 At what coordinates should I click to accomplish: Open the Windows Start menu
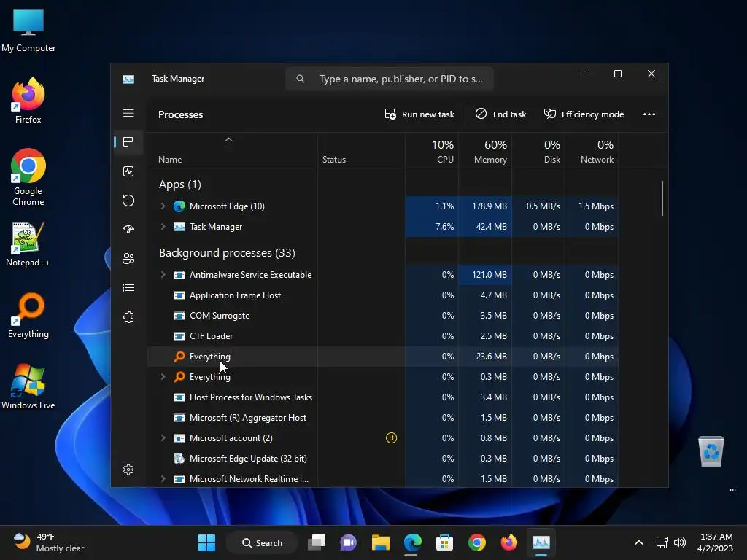tap(206, 542)
